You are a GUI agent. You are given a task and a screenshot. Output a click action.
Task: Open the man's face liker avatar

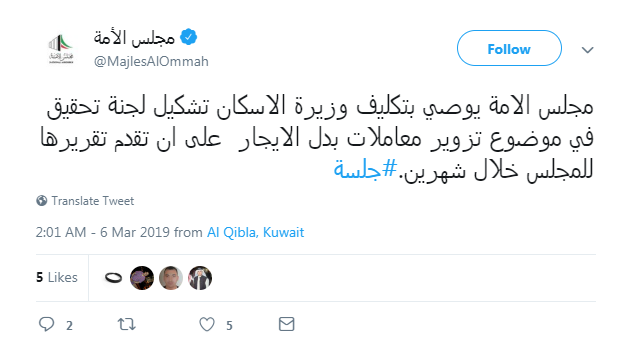(x=171, y=278)
